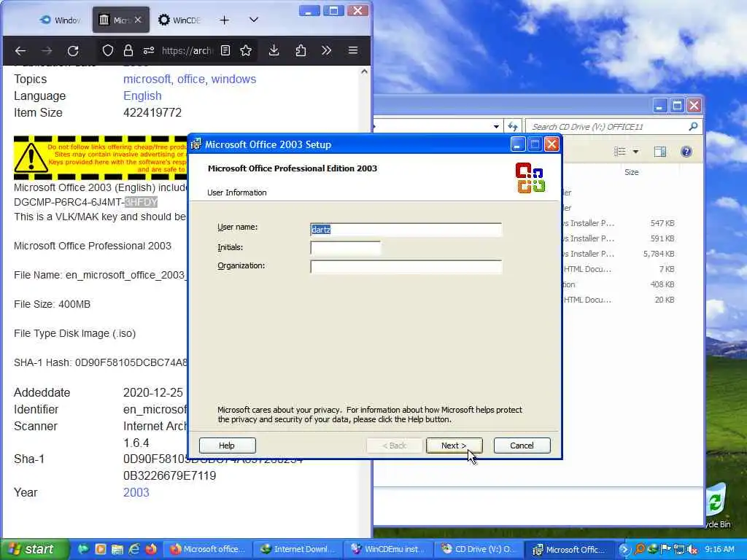The width and height of the screenshot is (747, 560).
Task: Go back in Firefox with the back arrow
Action: coord(20,50)
